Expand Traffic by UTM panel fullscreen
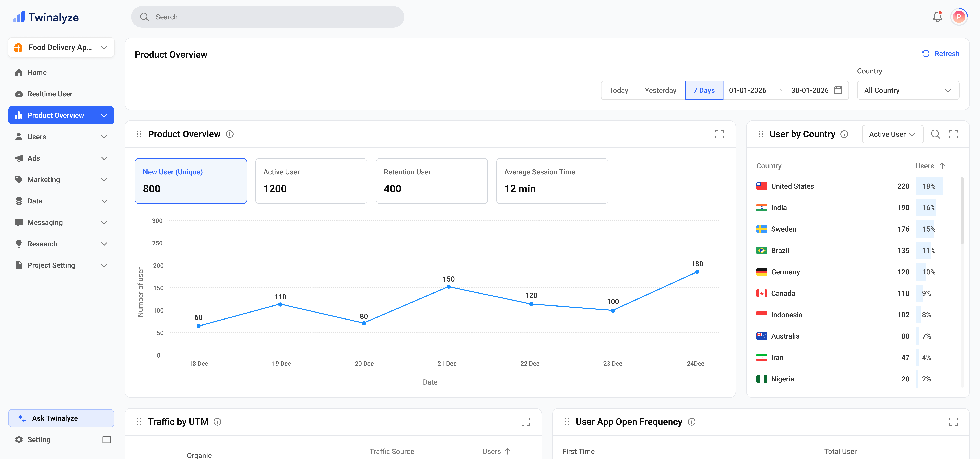 click(526, 422)
